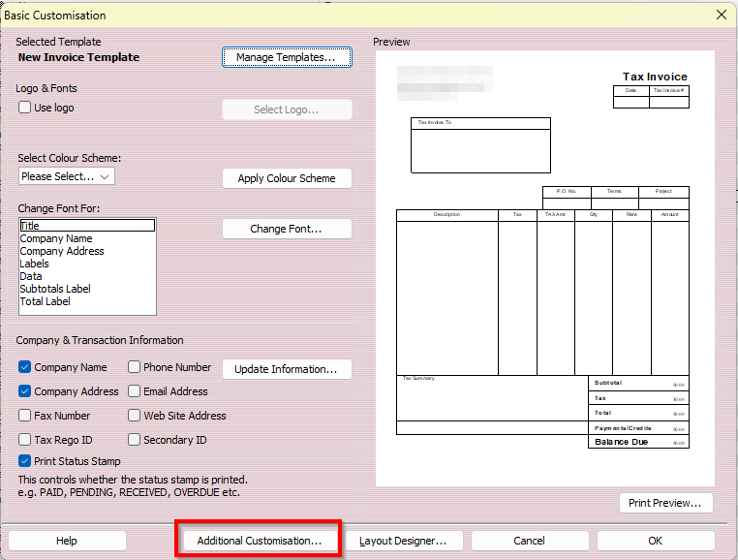Open the Layout Designer
The image size is (738, 560).
click(404, 541)
